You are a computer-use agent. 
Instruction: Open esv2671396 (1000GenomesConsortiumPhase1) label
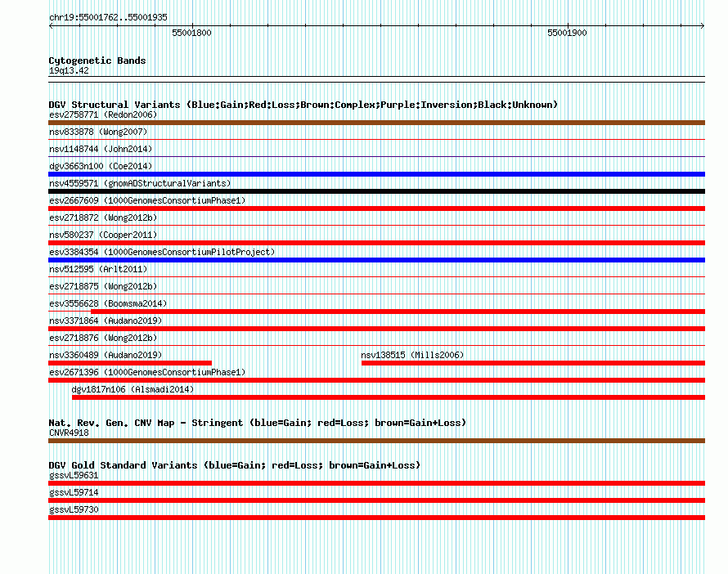point(147,372)
